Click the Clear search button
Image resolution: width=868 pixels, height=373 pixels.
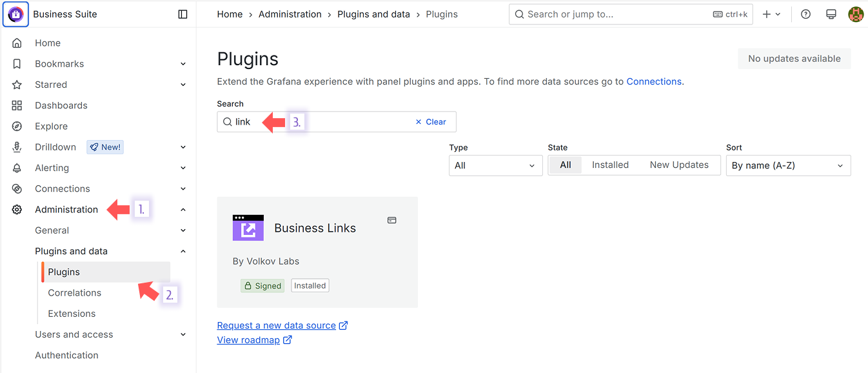coord(431,122)
